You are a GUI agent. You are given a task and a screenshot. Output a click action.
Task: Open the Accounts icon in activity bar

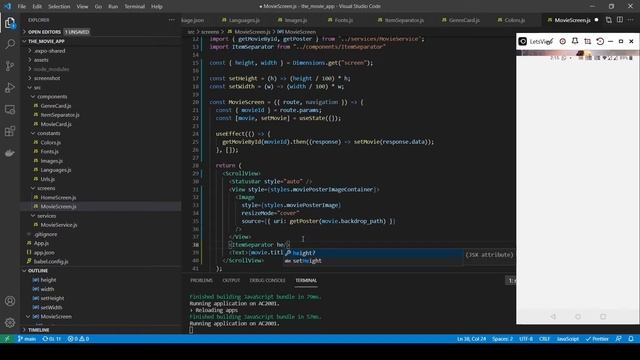tap(10, 301)
